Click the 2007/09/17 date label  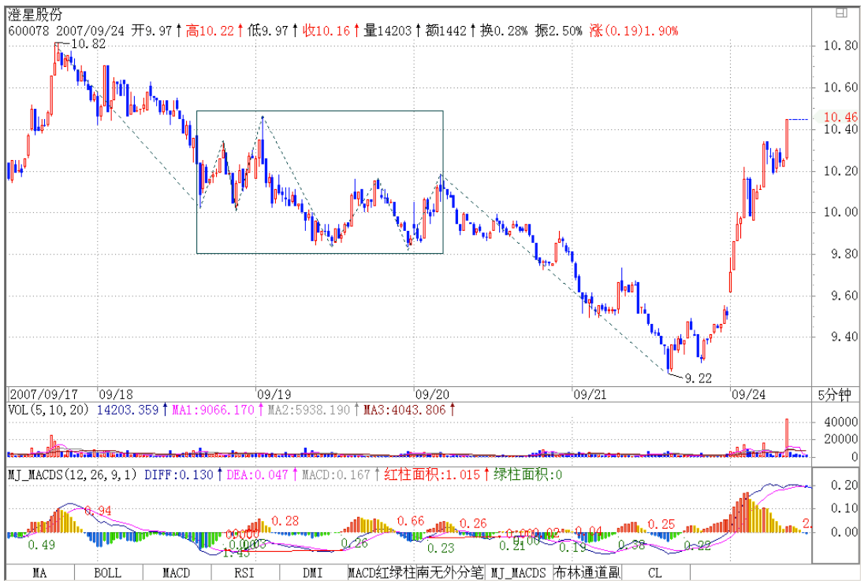(43, 394)
